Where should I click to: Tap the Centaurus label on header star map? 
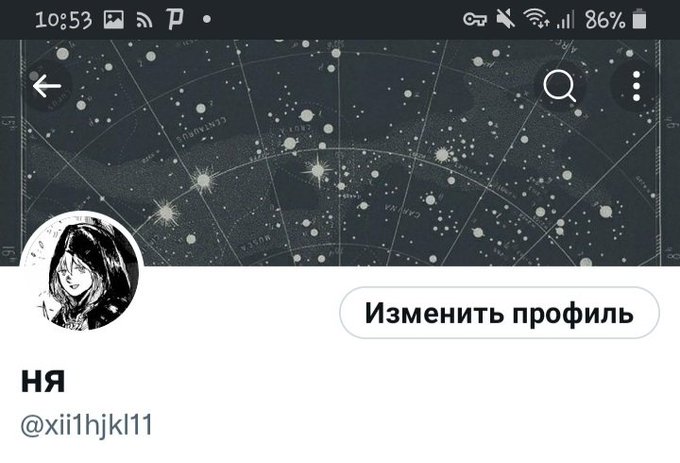pyautogui.click(x=202, y=129)
